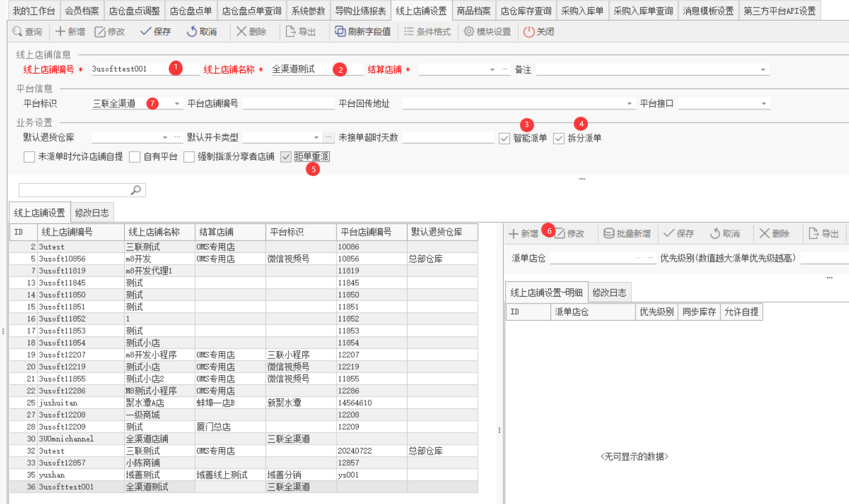Open the 消息模板设置 tab
This screenshot has width=849, height=504.
pos(709,10)
